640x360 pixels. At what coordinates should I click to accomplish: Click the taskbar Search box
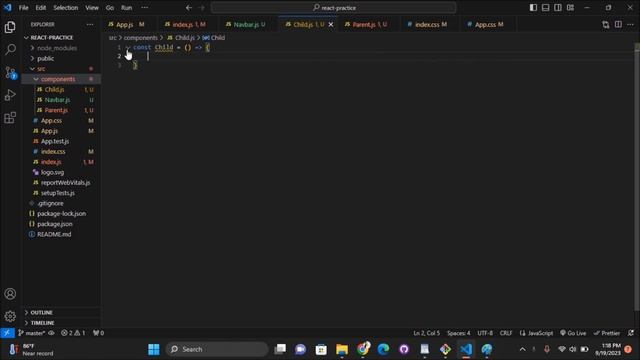(217, 349)
